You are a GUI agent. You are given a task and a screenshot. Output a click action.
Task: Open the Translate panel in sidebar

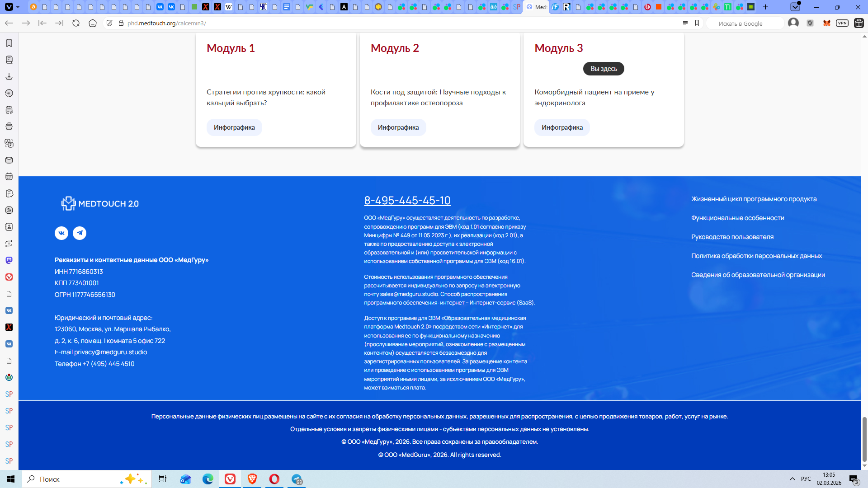tap(9, 143)
